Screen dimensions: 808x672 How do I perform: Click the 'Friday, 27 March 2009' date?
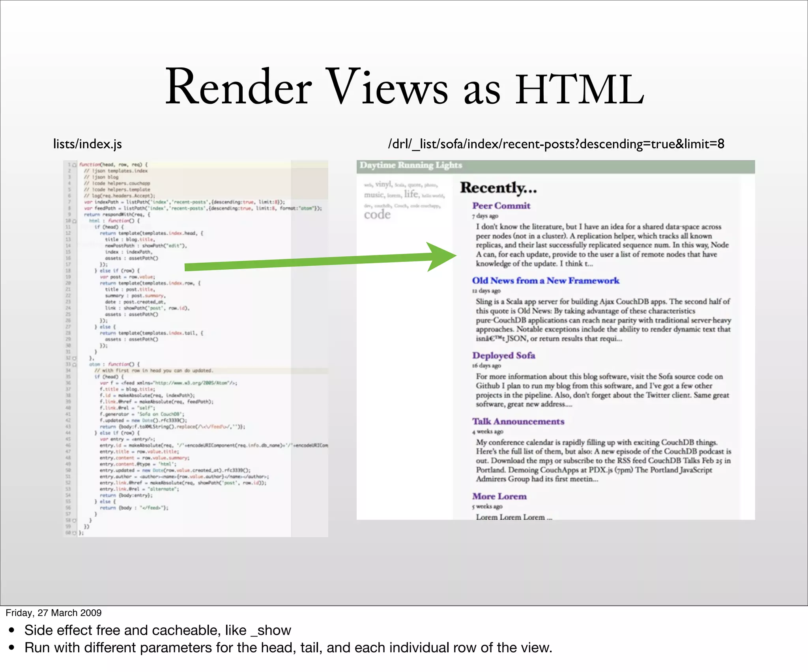[x=54, y=612]
